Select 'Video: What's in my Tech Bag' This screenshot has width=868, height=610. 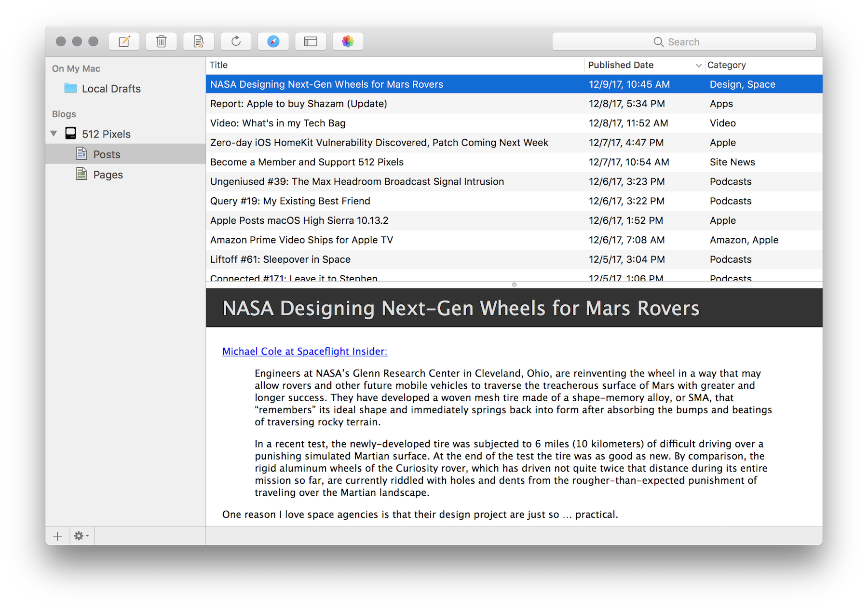[x=514, y=123]
